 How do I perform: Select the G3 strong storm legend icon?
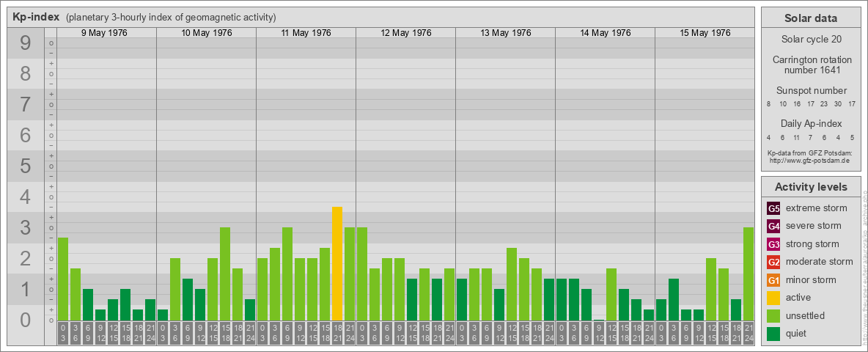(x=773, y=244)
